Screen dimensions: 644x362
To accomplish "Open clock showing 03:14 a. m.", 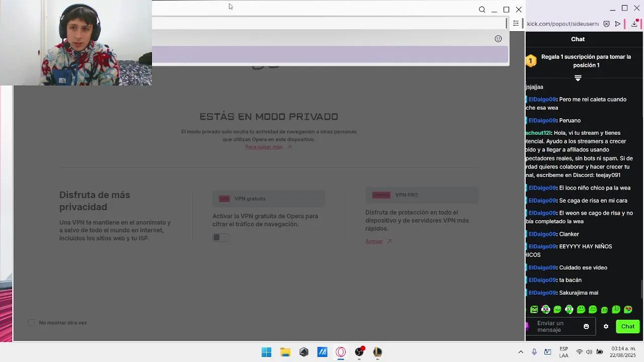I will (x=624, y=352).
